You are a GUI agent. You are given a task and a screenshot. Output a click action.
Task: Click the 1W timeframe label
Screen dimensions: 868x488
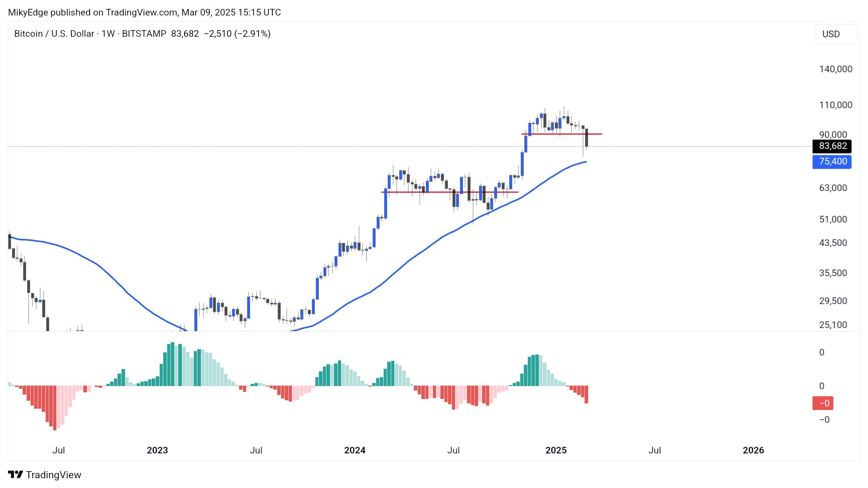click(108, 34)
